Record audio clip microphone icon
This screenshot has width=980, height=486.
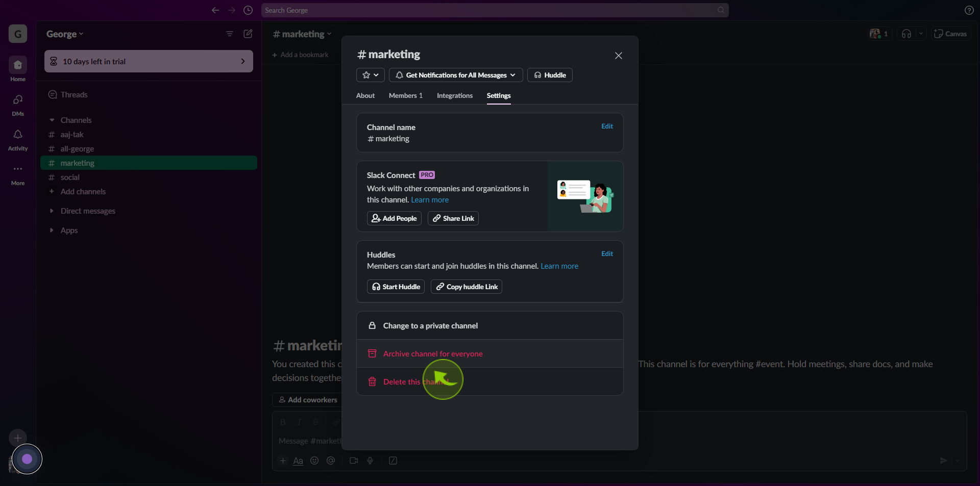[370, 461]
